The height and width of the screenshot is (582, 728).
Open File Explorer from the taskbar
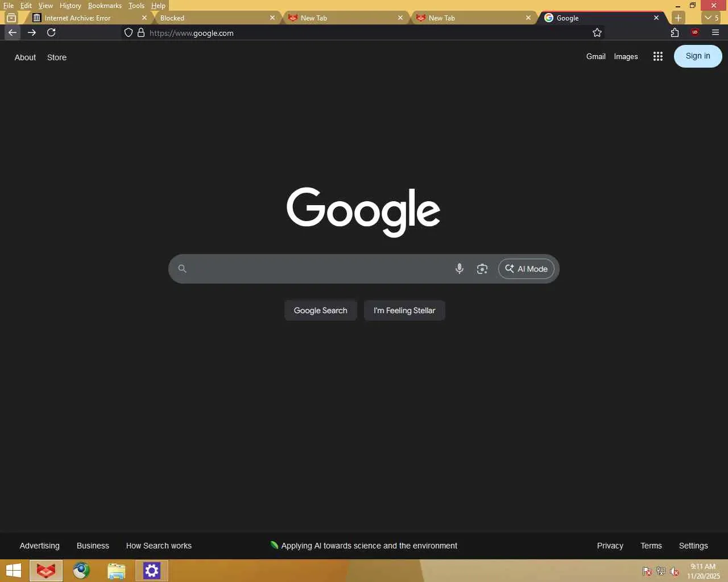[x=117, y=571]
